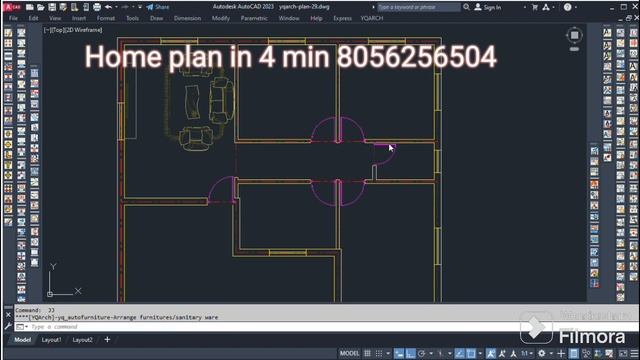The height and width of the screenshot is (360, 640).
Task: Toggle annotation auto-scale in status bar
Action: point(502,353)
